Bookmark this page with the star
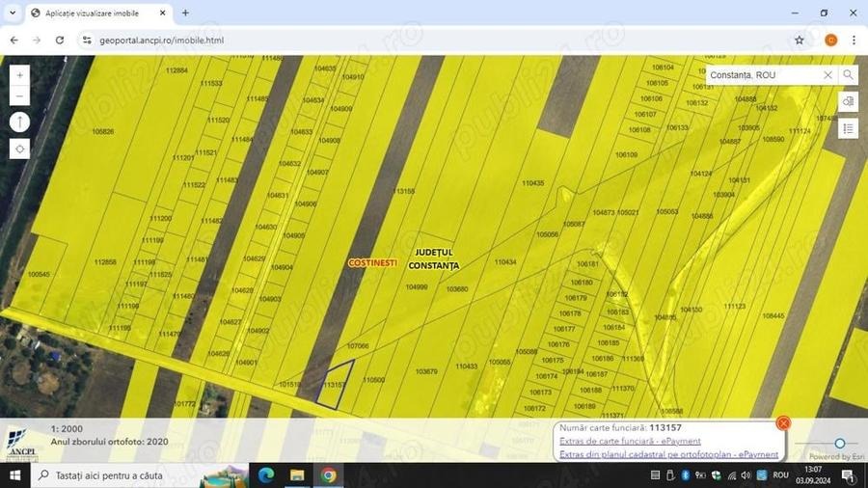This screenshot has width=868, height=488. click(800, 41)
